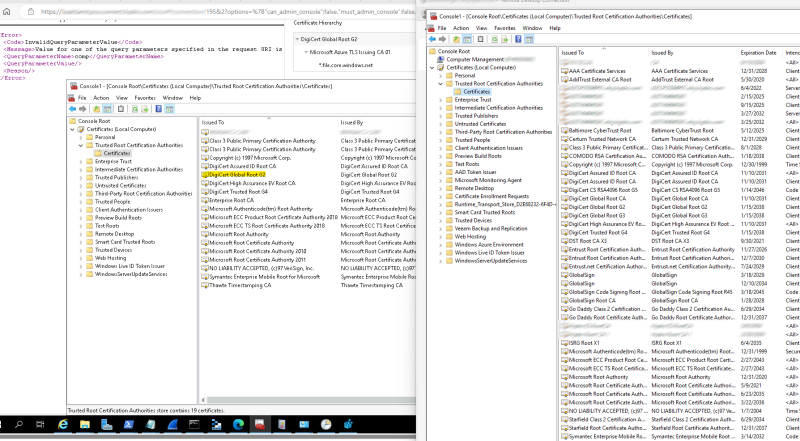Select DigiCert Global Root G3 in right Console1
Image resolution: width=800 pixels, height=441 pixels.
(597, 215)
